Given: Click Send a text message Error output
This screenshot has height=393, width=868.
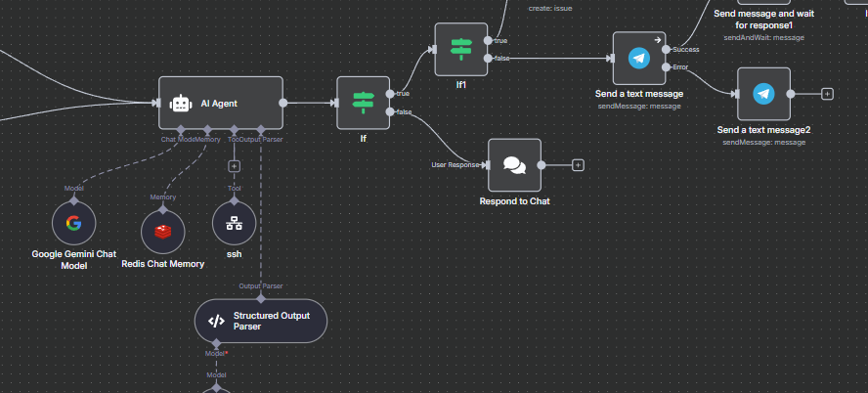Looking at the screenshot, I should (666, 67).
